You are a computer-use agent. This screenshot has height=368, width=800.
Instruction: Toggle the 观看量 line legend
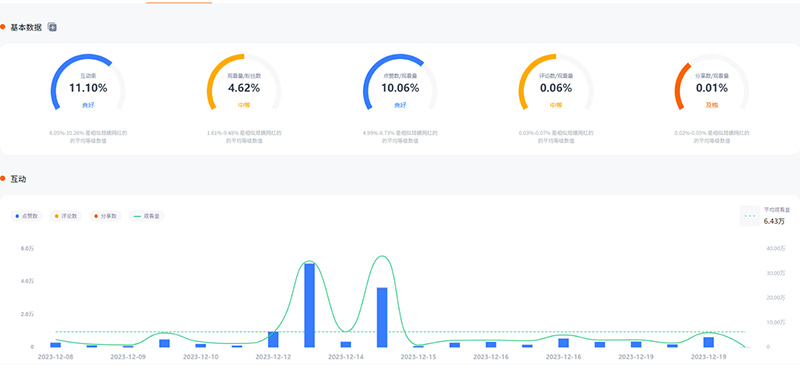146,216
